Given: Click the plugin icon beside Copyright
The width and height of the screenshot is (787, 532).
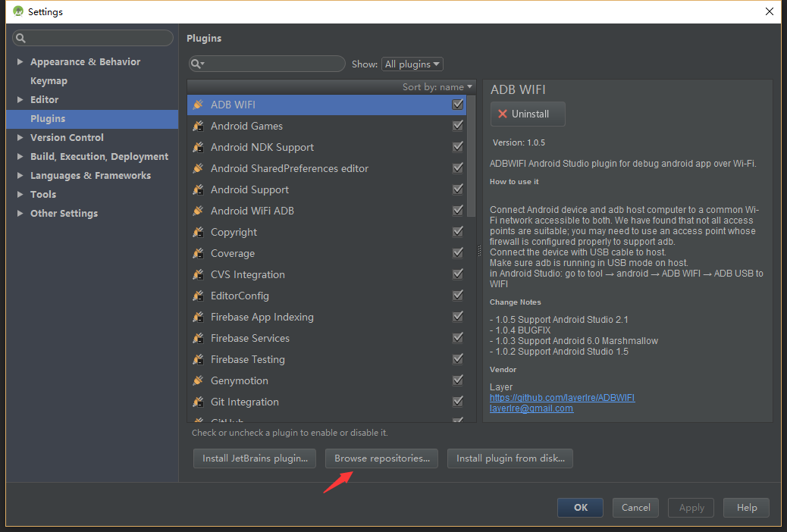Looking at the screenshot, I should pos(198,232).
